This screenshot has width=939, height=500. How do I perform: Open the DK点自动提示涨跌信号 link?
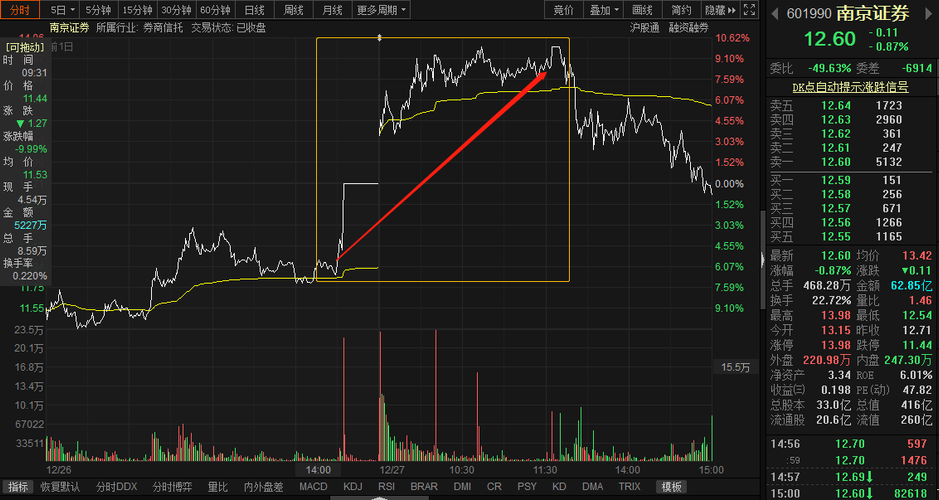pyautogui.click(x=850, y=87)
